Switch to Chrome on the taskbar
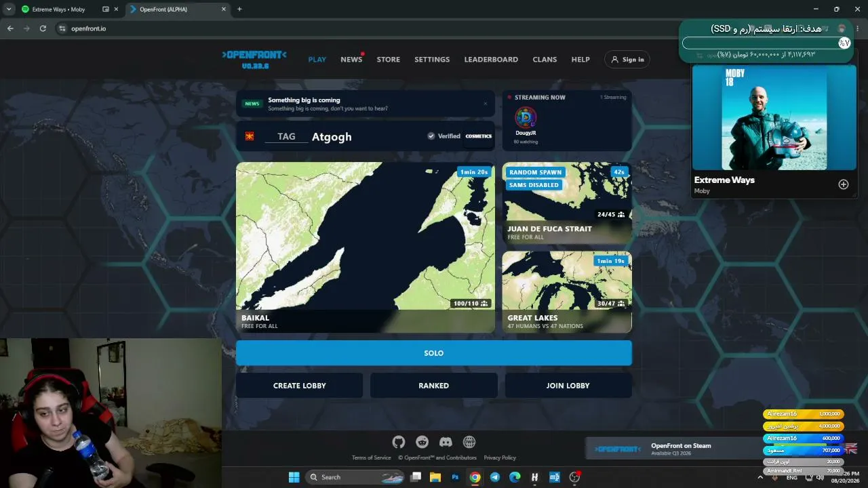868x488 pixels. point(475,477)
